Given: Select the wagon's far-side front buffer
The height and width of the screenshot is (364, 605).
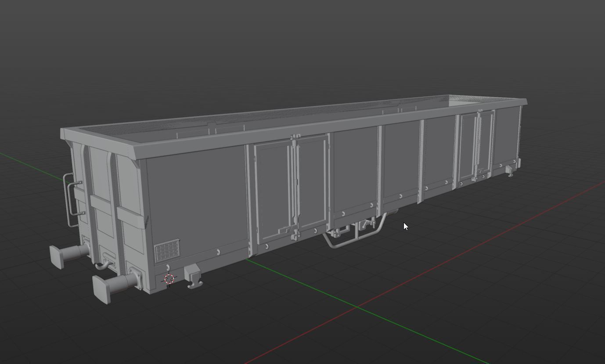Looking at the screenshot, I should (x=69, y=256).
